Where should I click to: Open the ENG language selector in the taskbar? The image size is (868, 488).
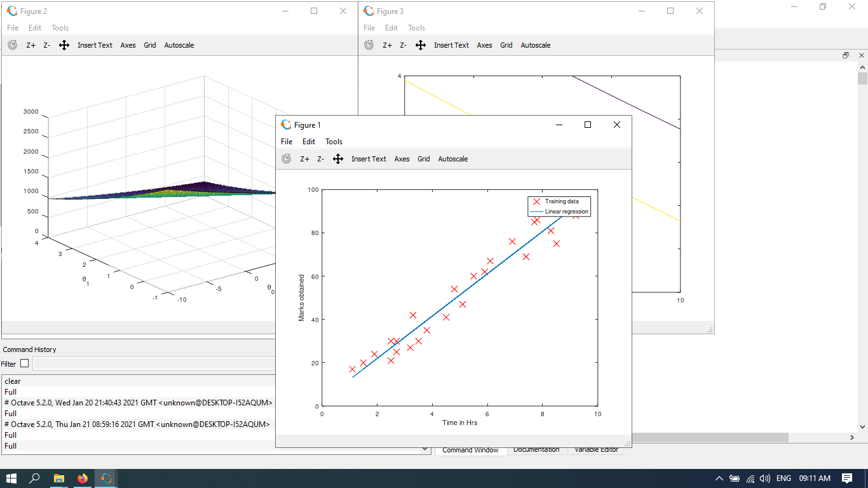coord(783,478)
